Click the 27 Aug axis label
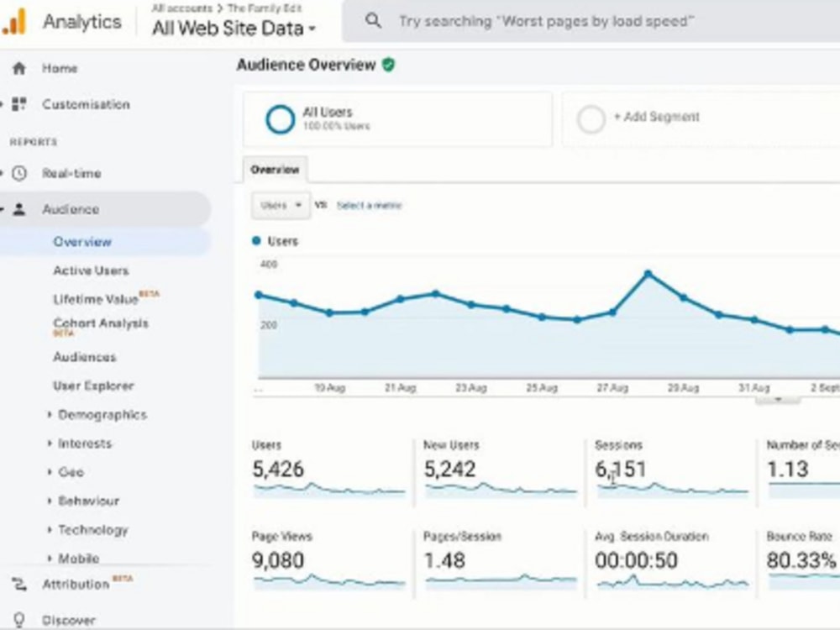The image size is (840, 630). [612, 388]
